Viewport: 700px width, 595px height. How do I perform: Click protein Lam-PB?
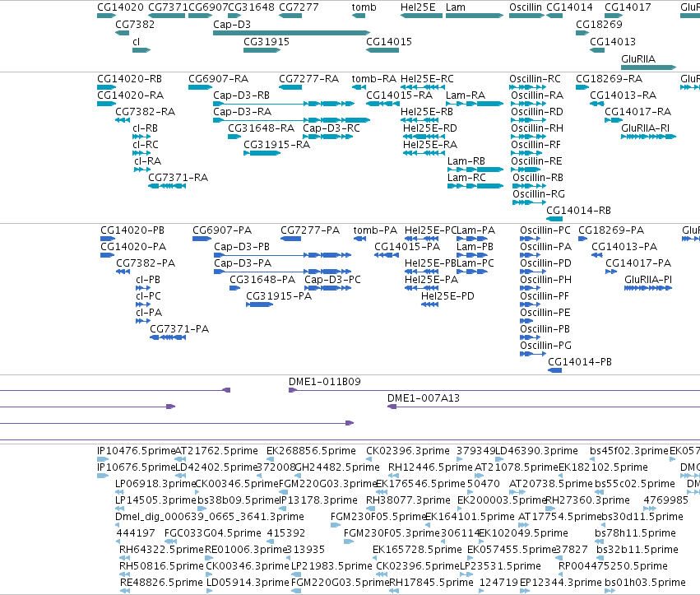[x=472, y=255]
